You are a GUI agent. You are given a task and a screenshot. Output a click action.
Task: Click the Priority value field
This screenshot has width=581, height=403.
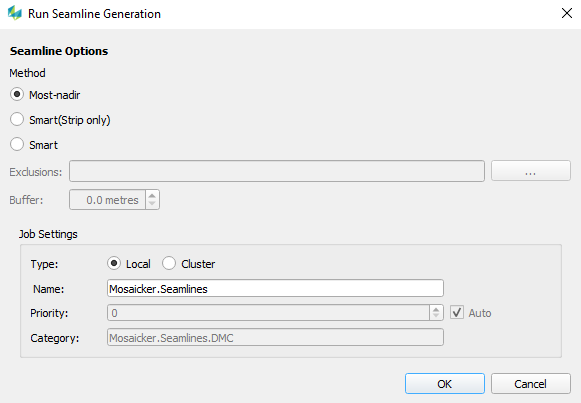click(269, 313)
